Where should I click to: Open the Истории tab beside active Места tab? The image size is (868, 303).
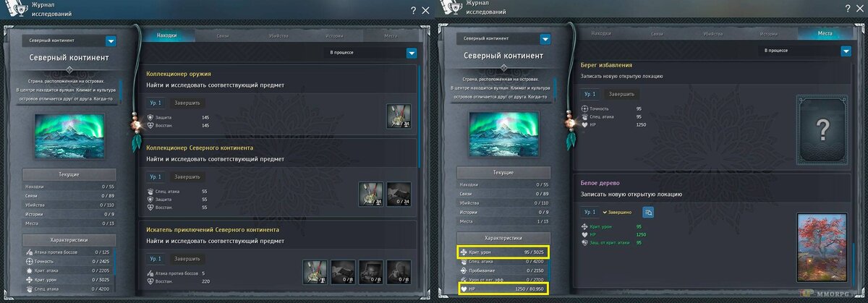[x=769, y=33]
